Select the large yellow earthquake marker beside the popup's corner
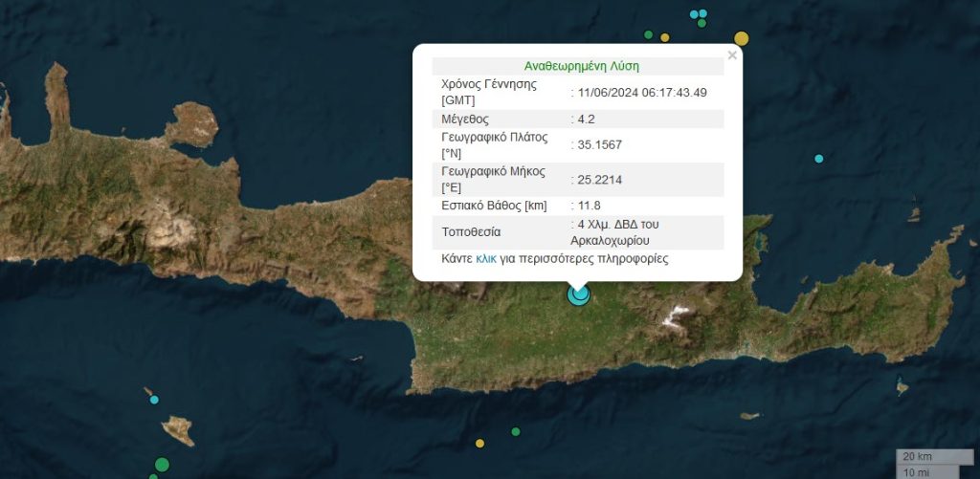The image size is (980, 479). (741, 39)
